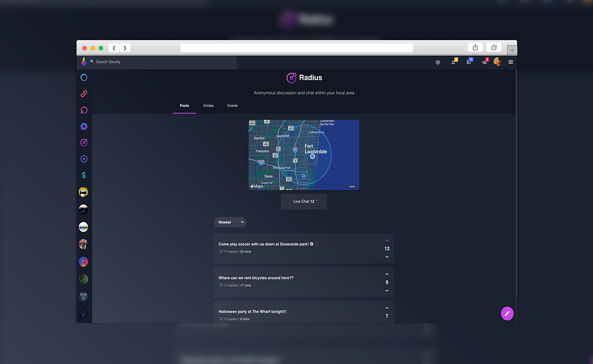The width and height of the screenshot is (593, 364).
Task: Click the Fort Lauderdale map thumbnail
Action: [x=303, y=155]
